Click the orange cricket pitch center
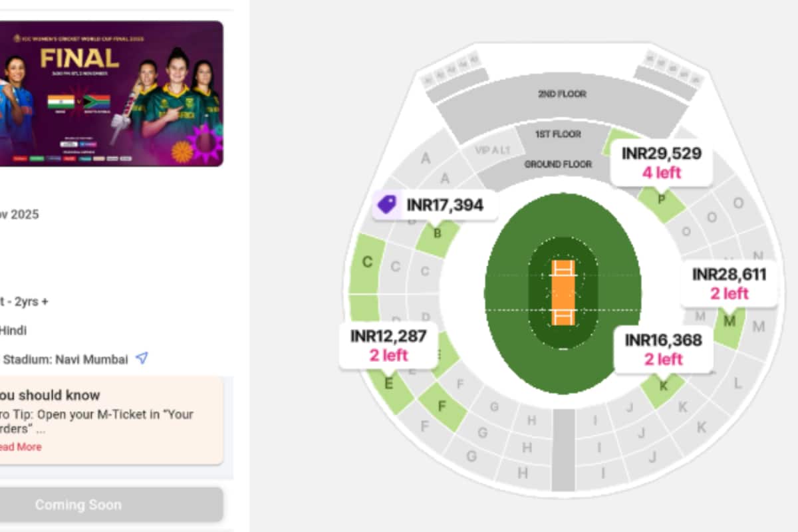Image resolution: width=798 pixels, height=532 pixels. 563,293
